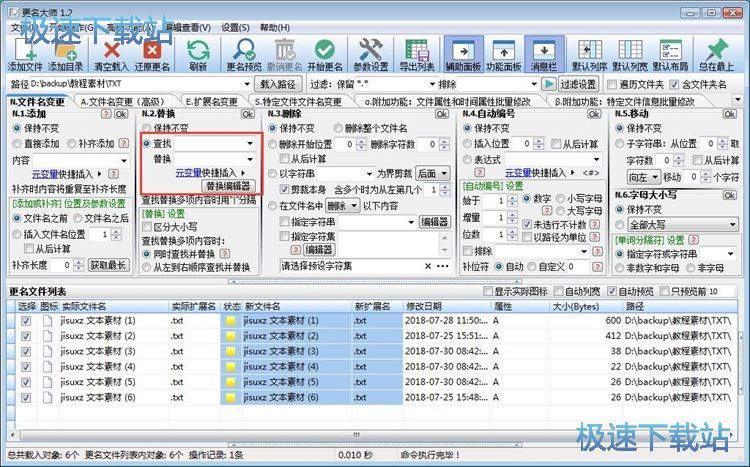Click the 还原更名 toolbar icon
The height and width of the screenshot is (467, 750).
tap(152, 54)
